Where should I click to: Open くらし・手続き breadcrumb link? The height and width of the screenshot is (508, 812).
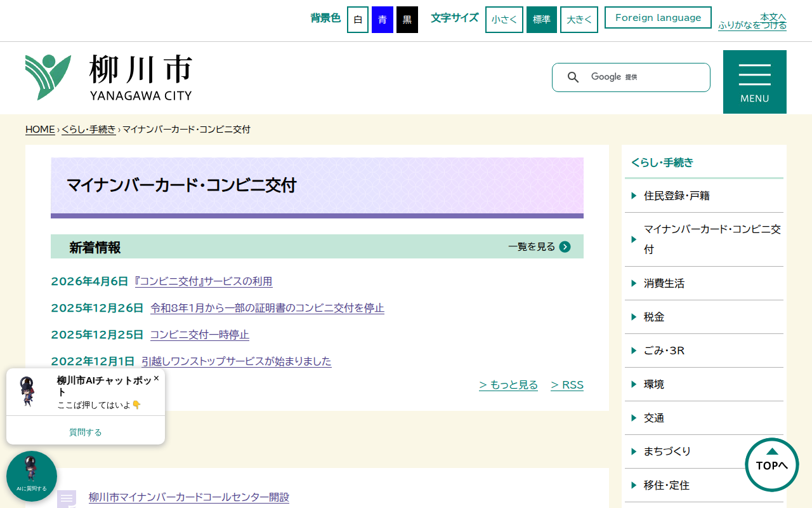coord(89,130)
